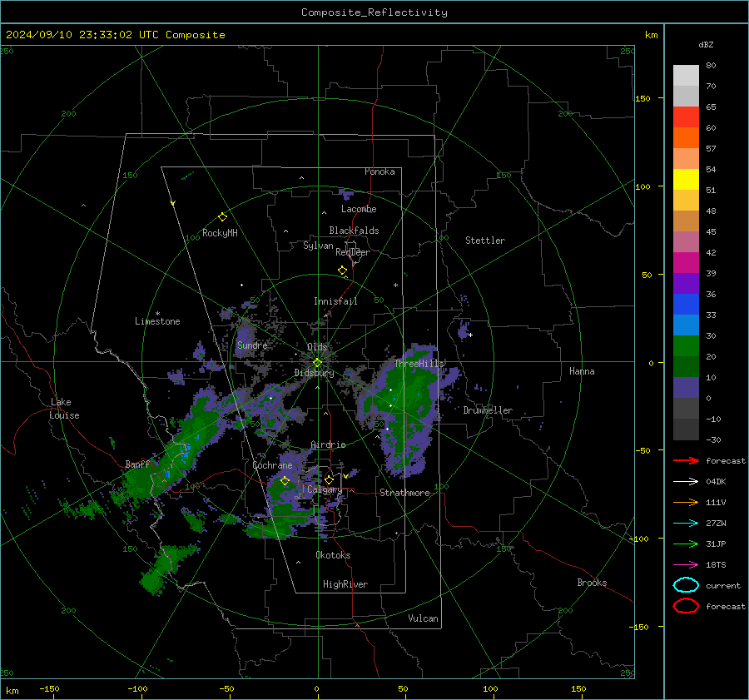Viewport: 749px width, 700px height.
Task: Click the green 31JP arrow in legend
Action: 686,544
